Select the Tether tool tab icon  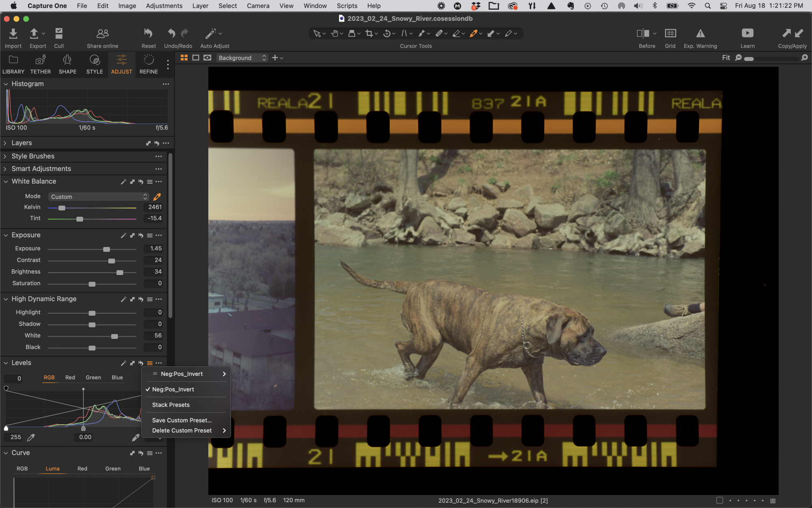pos(41,60)
